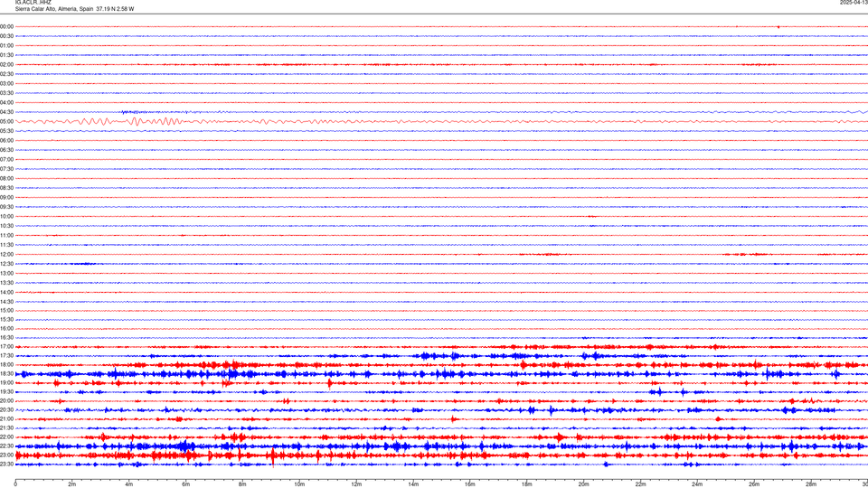Select the 4m minute axis label
Viewport: 868px width, 488px height.
coord(129,484)
